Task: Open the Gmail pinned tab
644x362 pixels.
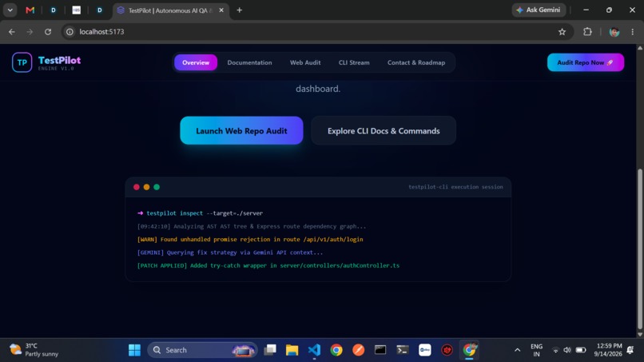Action: pyautogui.click(x=30, y=10)
